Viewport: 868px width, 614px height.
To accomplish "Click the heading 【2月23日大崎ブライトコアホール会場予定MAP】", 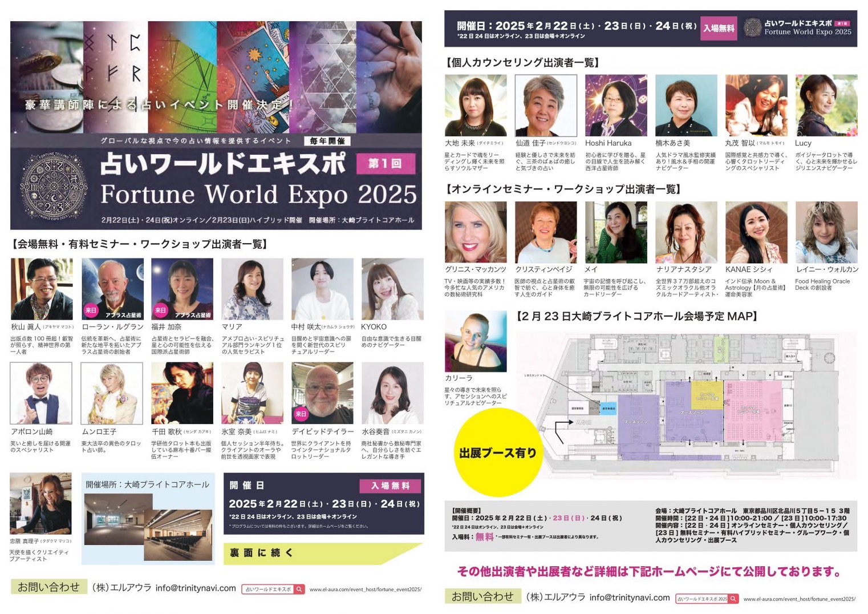I will click(x=636, y=316).
